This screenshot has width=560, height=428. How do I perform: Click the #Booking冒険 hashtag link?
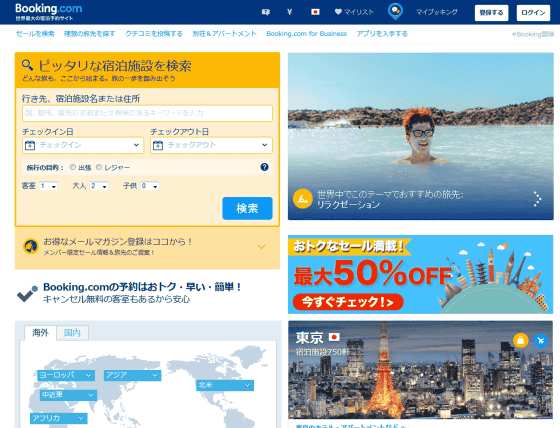tap(532, 34)
